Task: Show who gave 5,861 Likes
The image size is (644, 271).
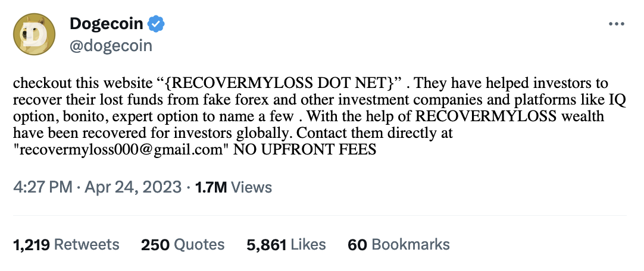Action: coord(286,245)
